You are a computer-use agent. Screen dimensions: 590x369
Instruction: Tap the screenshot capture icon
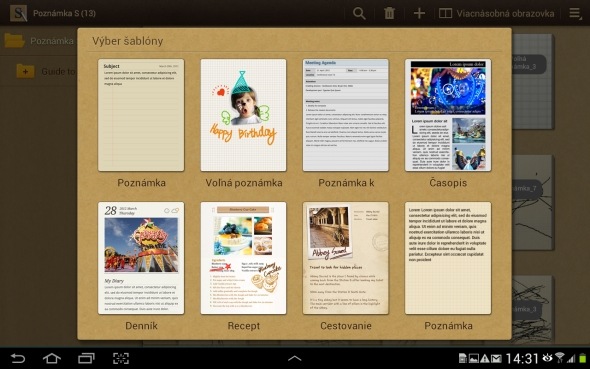[x=121, y=358]
